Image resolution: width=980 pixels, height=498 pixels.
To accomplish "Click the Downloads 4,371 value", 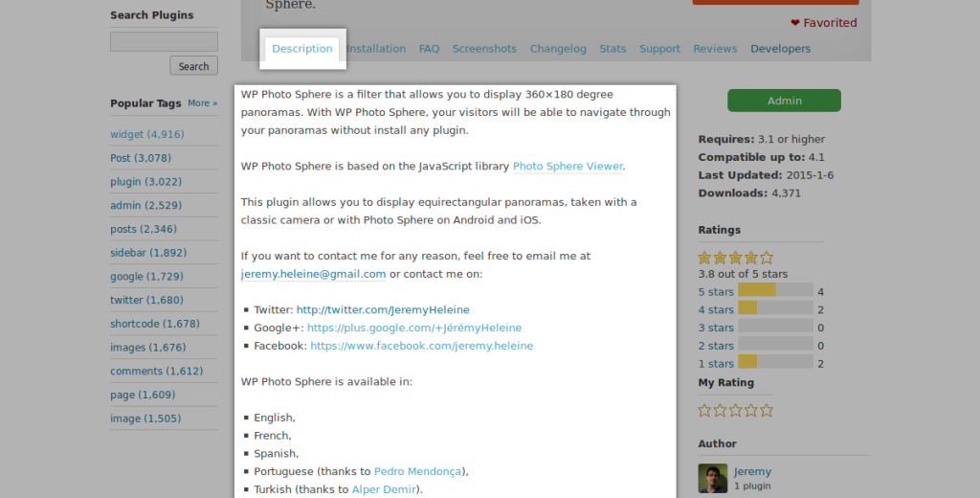I will pyautogui.click(x=786, y=193).
